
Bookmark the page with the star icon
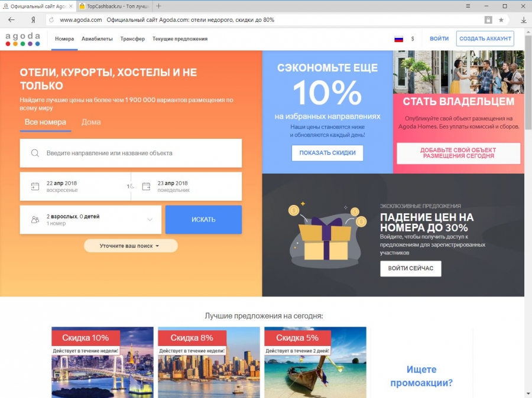(x=501, y=20)
